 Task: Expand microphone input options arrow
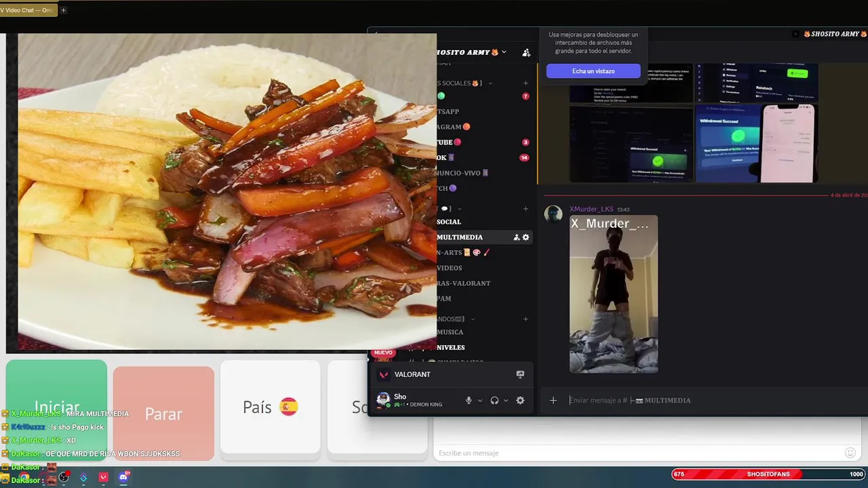point(480,401)
